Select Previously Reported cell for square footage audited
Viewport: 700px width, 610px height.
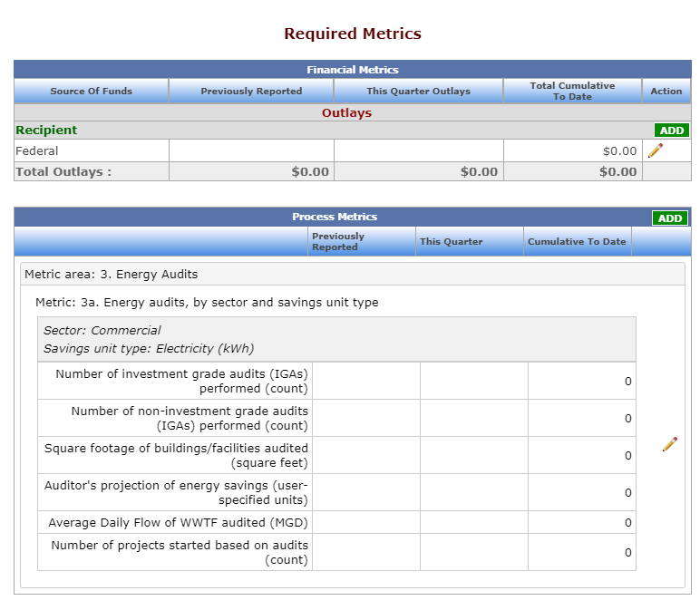coord(365,455)
